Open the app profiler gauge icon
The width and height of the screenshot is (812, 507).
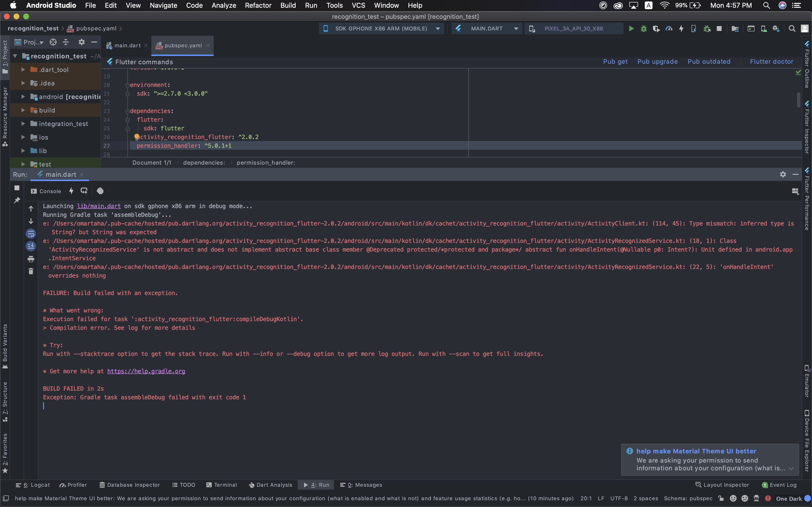(669, 28)
